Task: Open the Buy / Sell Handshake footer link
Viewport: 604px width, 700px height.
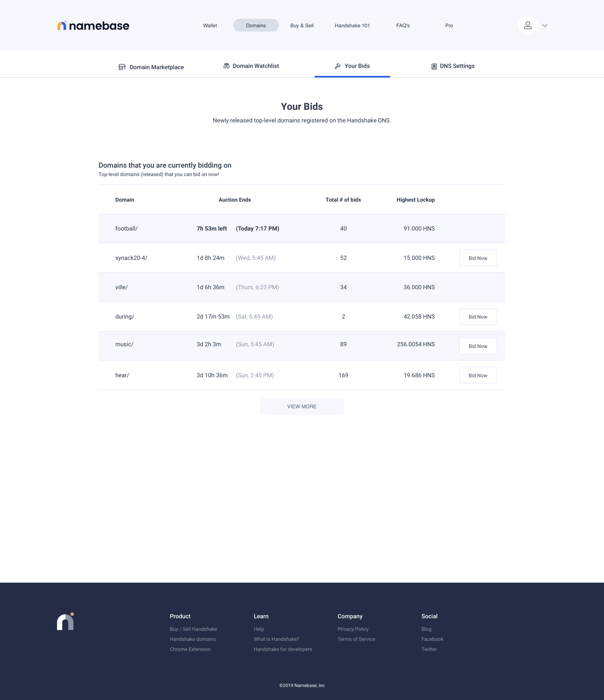Action: coord(193,629)
